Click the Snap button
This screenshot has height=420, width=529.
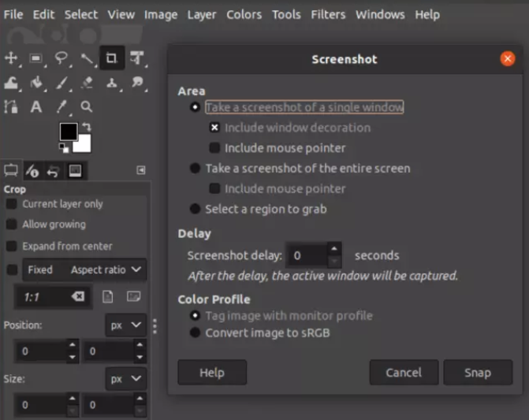[x=478, y=373]
